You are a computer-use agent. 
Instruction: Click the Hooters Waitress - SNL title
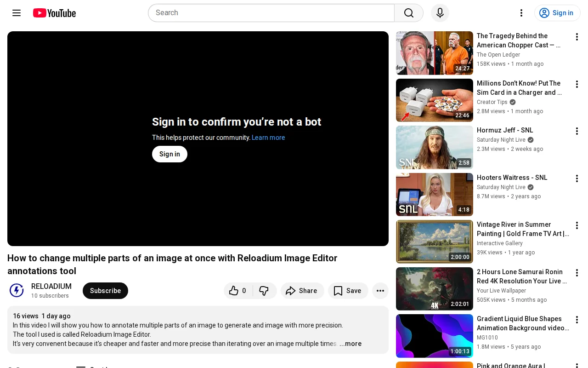click(512, 178)
